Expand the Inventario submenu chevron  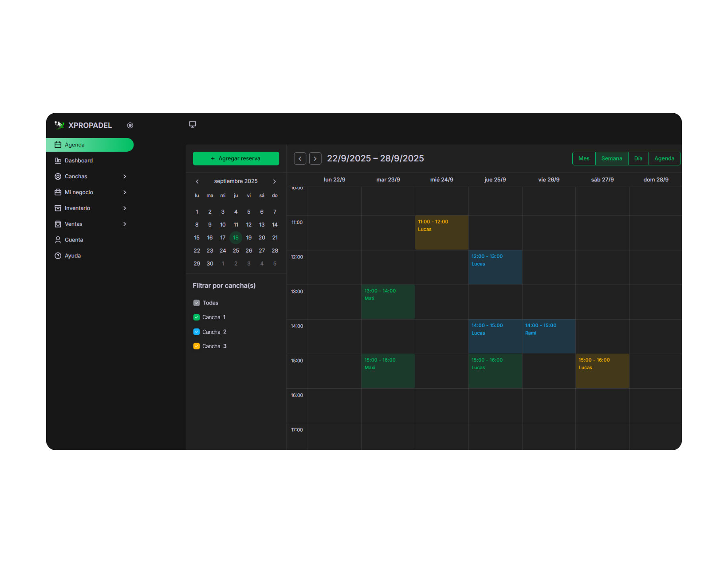(124, 208)
